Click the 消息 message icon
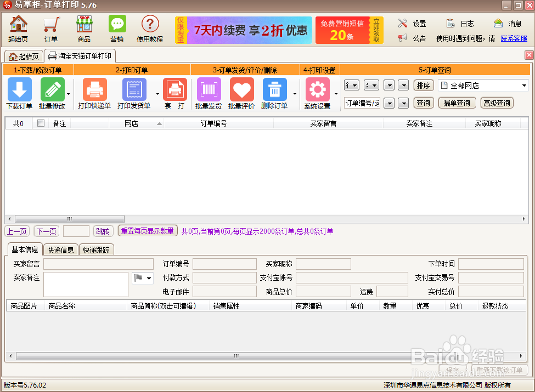Viewport: 535px width, 392px height. point(497,23)
